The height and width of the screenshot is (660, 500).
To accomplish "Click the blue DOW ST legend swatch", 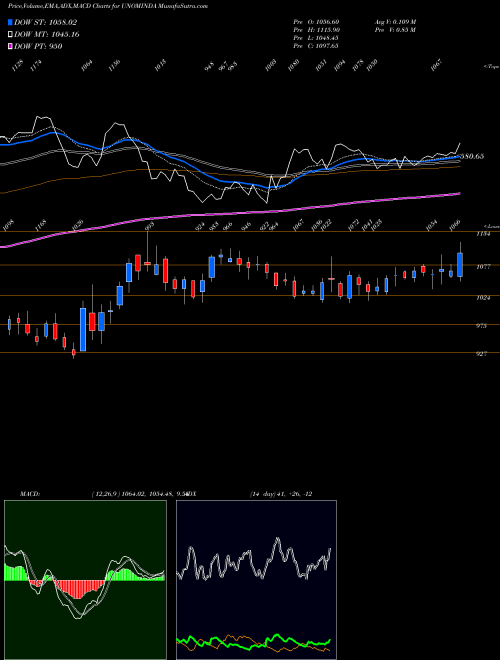I will point(10,22).
